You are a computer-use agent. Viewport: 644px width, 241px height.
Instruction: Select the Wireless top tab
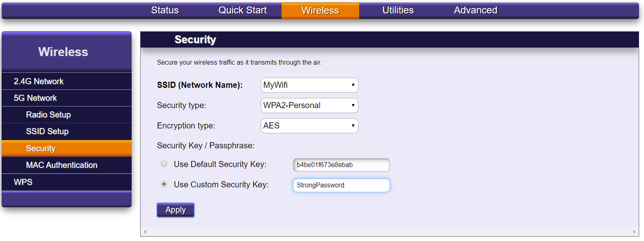pyautogui.click(x=320, y=11)
